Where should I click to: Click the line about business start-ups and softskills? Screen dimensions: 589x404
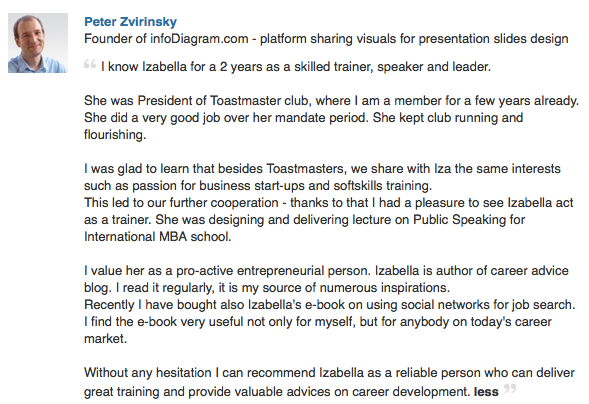(x=258, y=186)
